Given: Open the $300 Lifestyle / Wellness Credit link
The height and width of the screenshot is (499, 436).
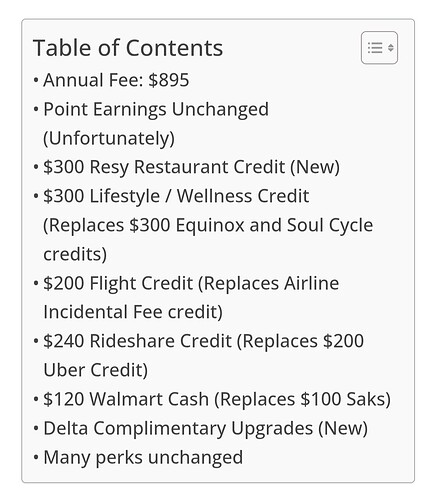Looking at the screenshot, I should point(176,196).
